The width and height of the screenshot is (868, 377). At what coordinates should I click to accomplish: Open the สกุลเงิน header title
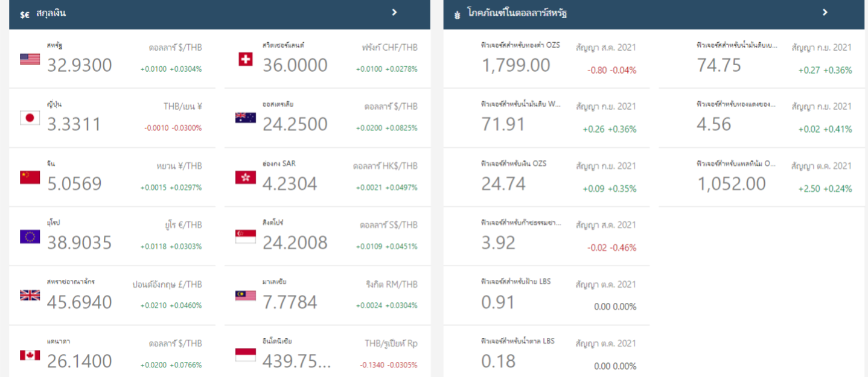tap(51, 13)
